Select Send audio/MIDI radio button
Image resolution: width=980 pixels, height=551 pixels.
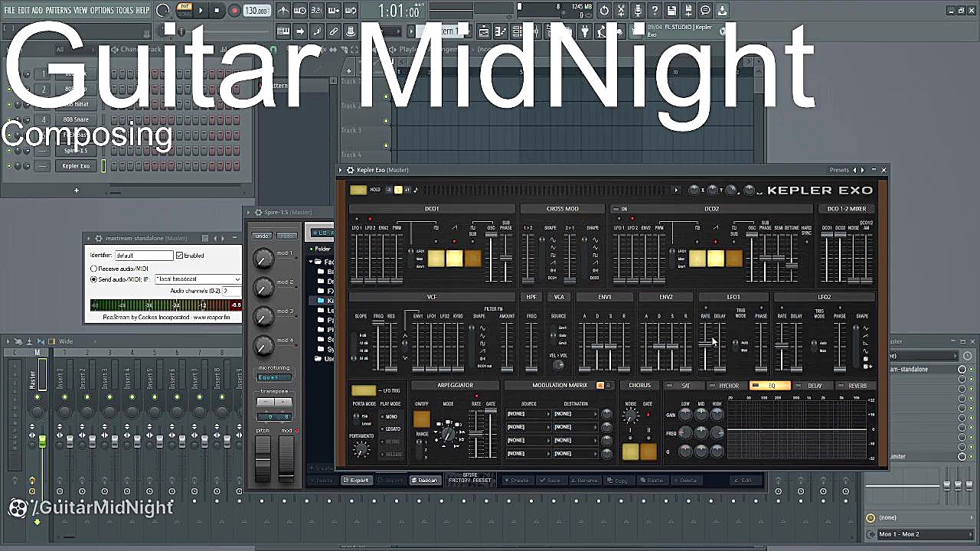94,279
